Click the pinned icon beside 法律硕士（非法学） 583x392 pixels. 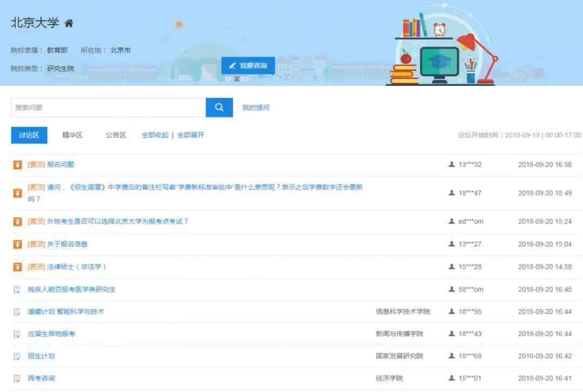17,267
